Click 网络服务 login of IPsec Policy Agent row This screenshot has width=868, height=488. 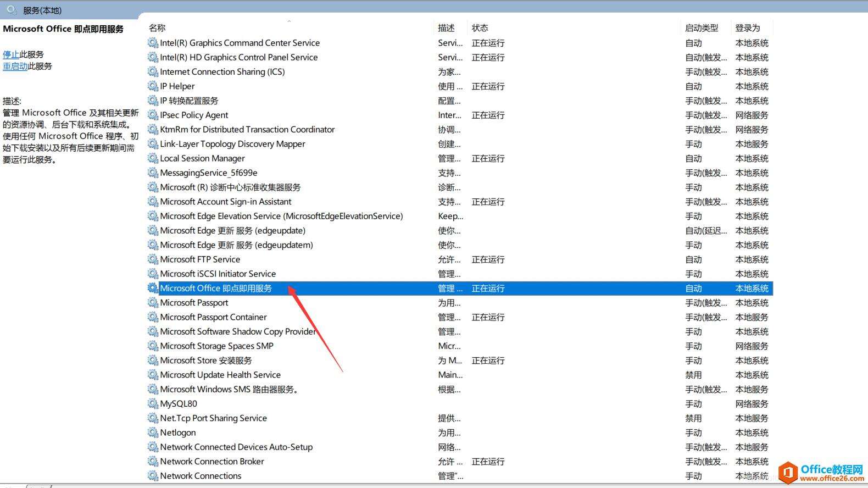pyautogui.click(x=752, y=115)
